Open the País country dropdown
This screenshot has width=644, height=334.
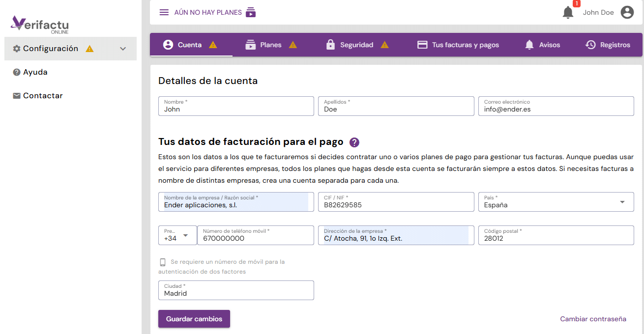(x=556, y=202)
